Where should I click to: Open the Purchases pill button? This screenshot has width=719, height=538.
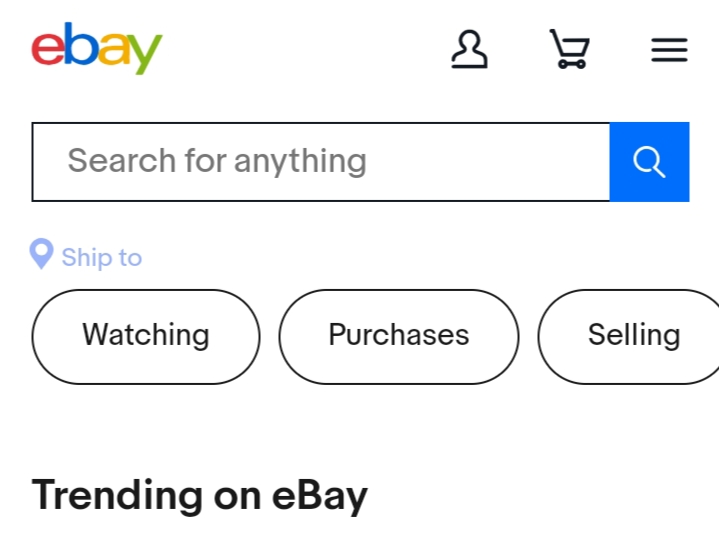[x=398, y=336]
